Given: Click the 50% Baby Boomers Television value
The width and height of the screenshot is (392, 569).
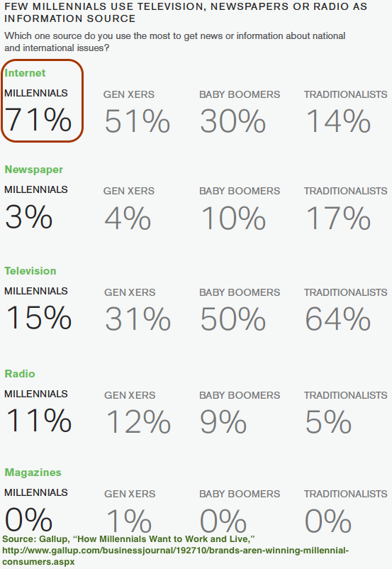Looking at the screenshot, I should [x=233, y=319].
